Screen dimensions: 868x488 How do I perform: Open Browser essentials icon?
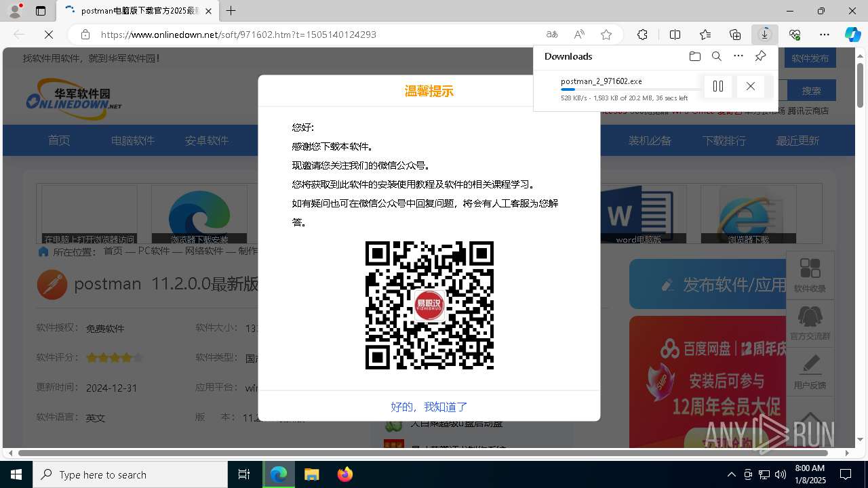click(x=795, y=35)
